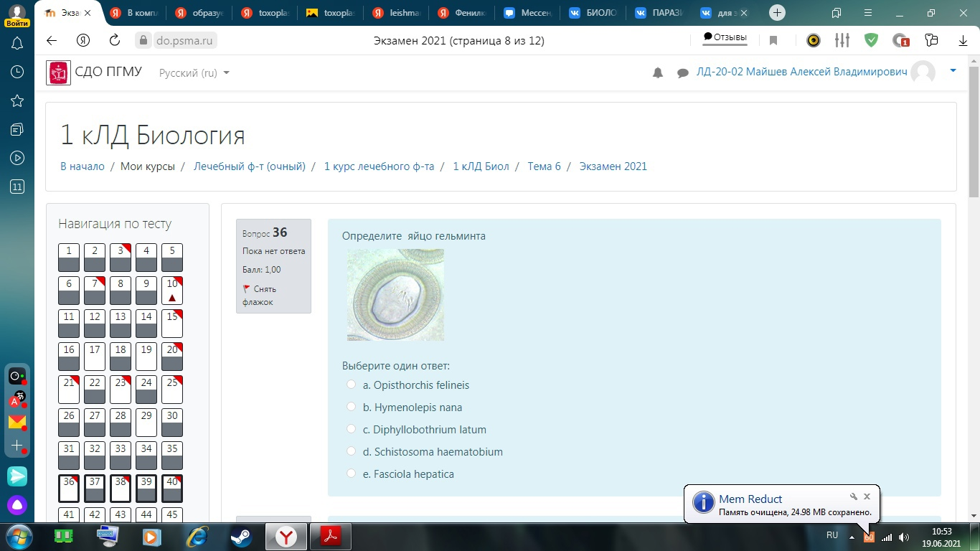The height and width of the screenshot is (551, 980).
Task: Reload the current page
Action: 115,41
